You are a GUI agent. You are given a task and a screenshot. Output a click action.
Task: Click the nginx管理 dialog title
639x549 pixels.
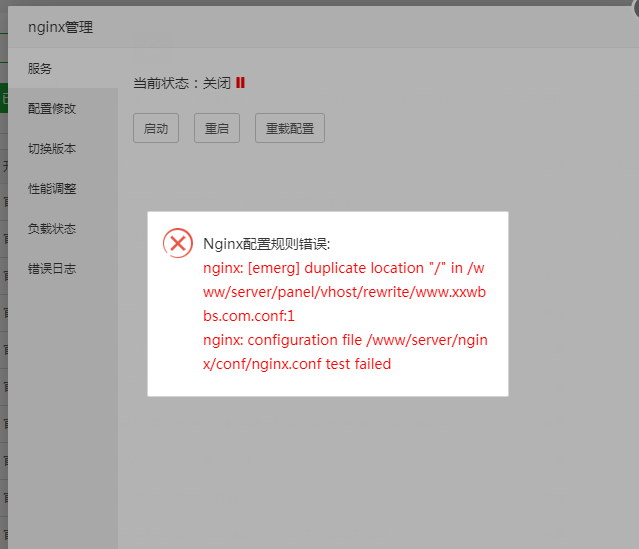(x=60, y=27)
